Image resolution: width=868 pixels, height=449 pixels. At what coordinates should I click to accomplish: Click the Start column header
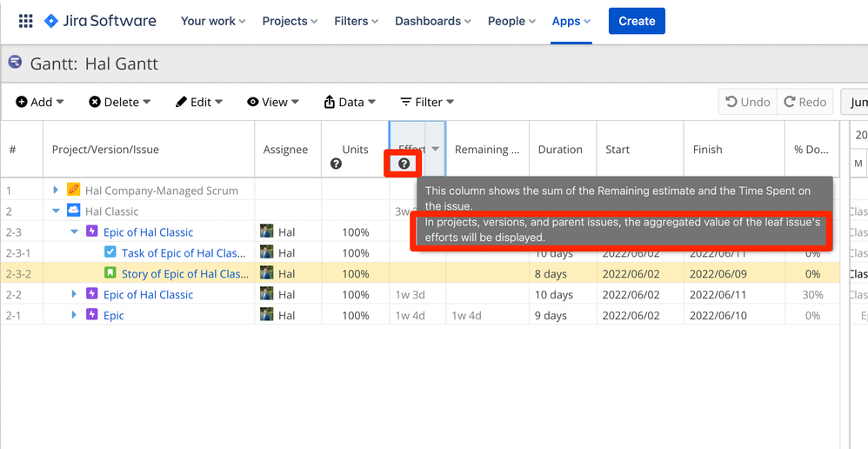(640, 150)
